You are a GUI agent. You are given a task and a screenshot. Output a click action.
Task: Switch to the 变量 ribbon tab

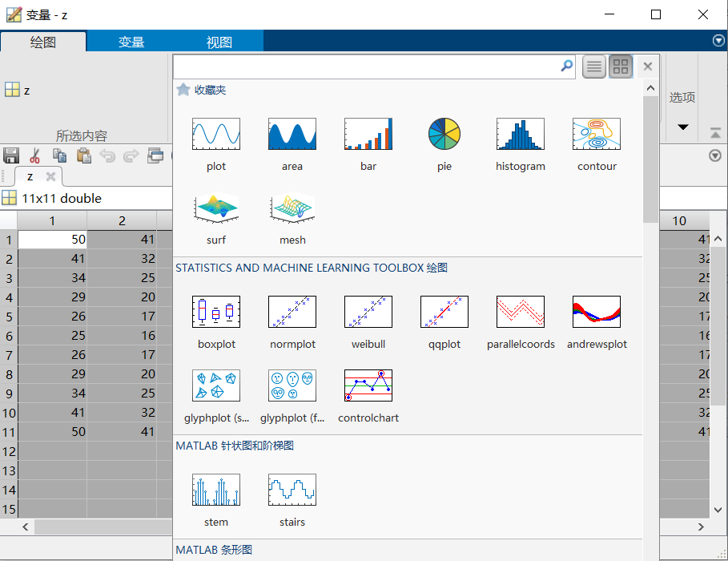[x=131, y=42]
